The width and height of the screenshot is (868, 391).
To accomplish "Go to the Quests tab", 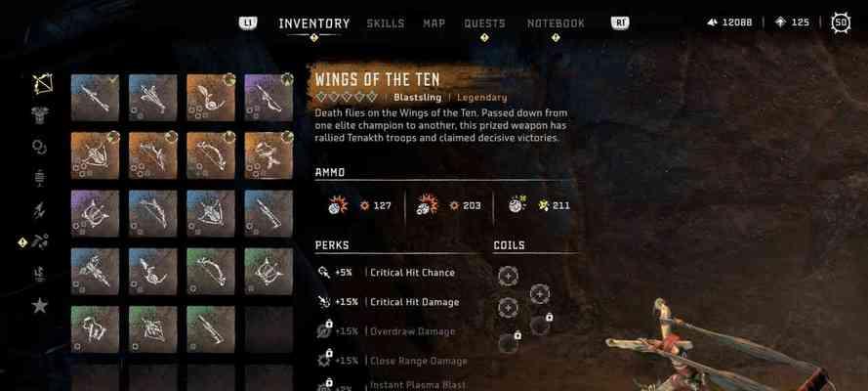I will (x=484, y=23).
